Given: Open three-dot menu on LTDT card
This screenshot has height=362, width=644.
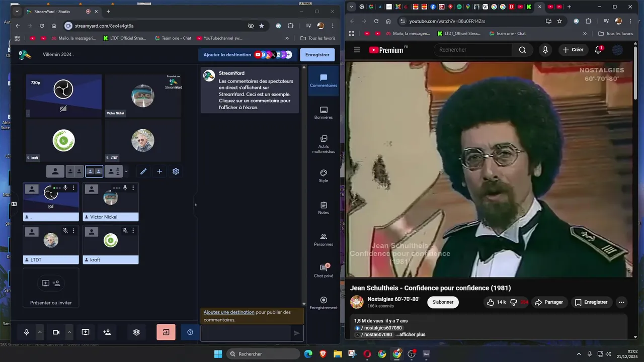Looking at the screenshot, I should click(73, 231).
